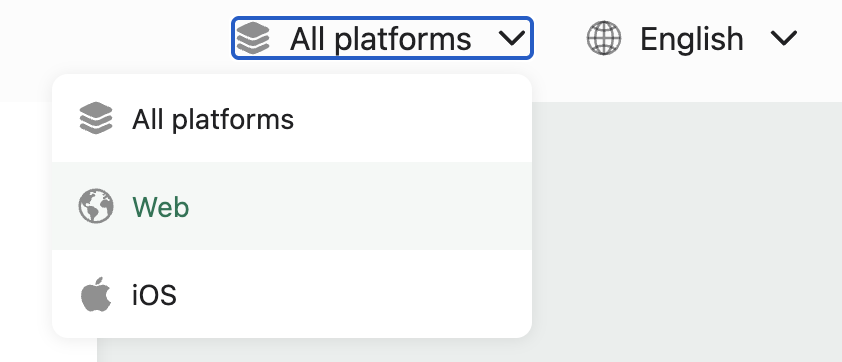
Task: Click the Web option text label
Action: click(x=161, y=207)
